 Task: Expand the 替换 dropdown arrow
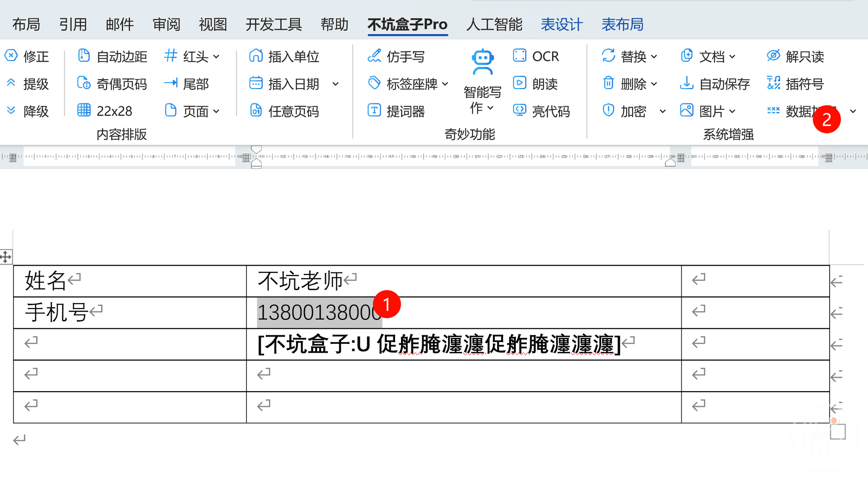(x=654, y=57)
